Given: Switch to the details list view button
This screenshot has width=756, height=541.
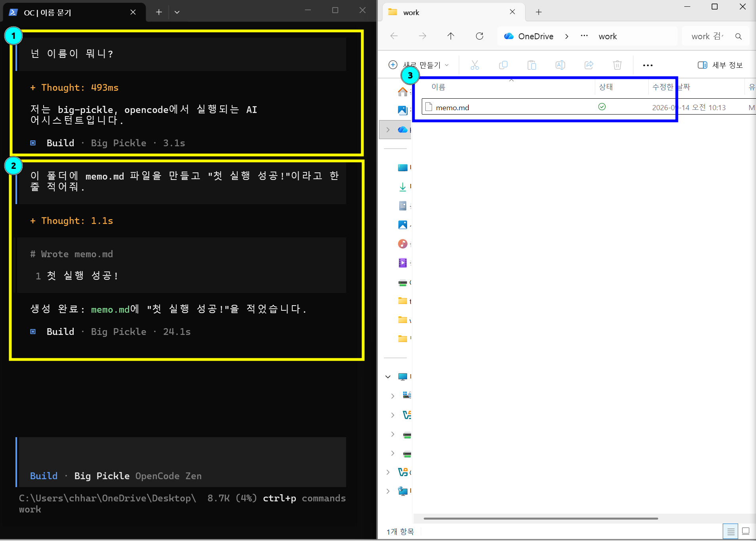Looking at the screenshot, I should 731,531.
